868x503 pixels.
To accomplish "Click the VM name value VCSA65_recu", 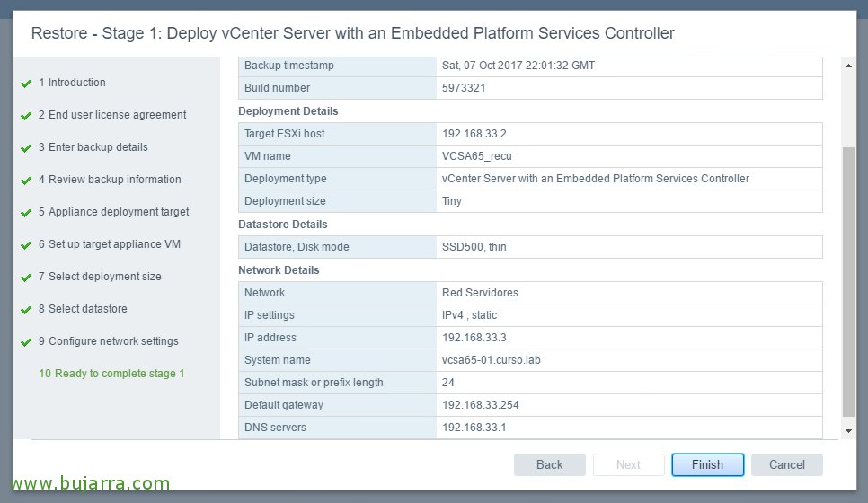I will [x=476, y=156].
